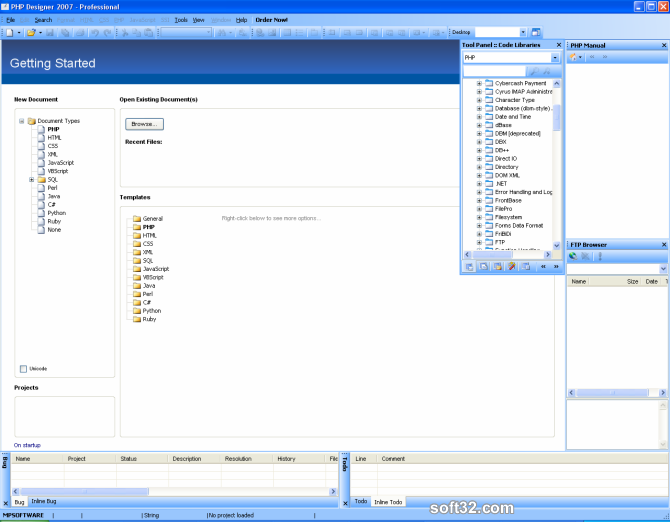The image size is (670, 522).
Task: Click the Code Libraries vertical scrollbar down arrow
Action: (556, 245)
